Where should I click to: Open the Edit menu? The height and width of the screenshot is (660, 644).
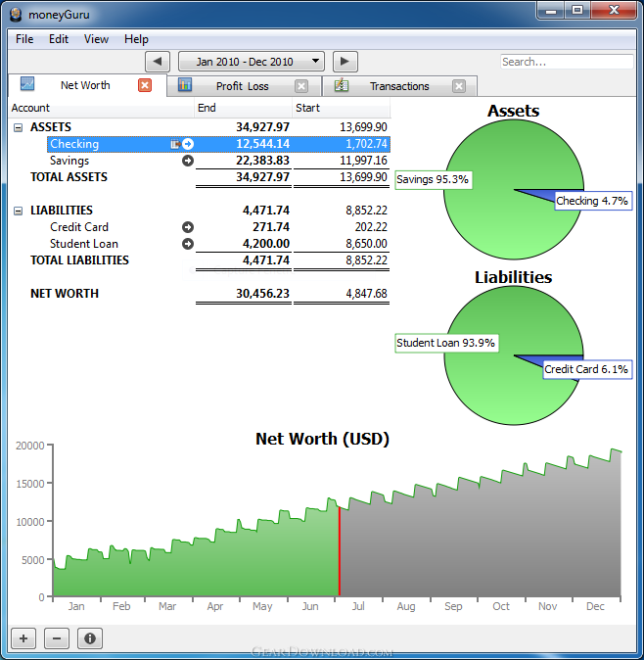pyautogui.click(x=59, y=39)
